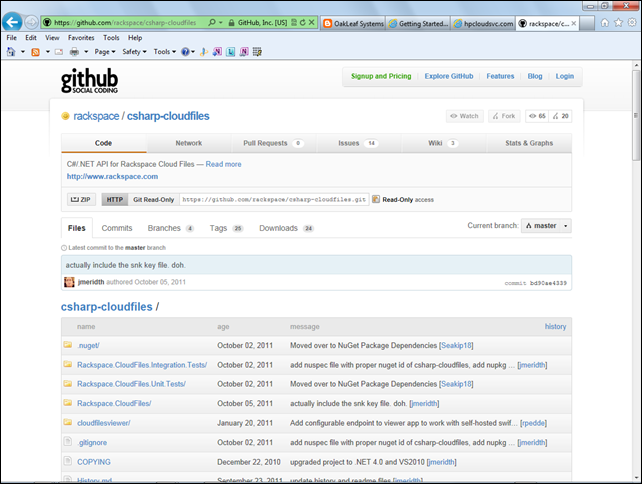Click the forks count 20
Viewport: 642px width, 484px height.
point(561,116)
